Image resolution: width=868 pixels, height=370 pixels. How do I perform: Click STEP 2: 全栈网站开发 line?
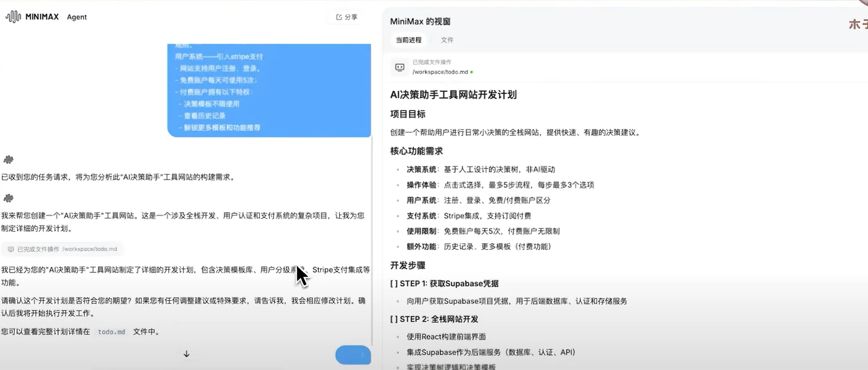pos(434,319)
